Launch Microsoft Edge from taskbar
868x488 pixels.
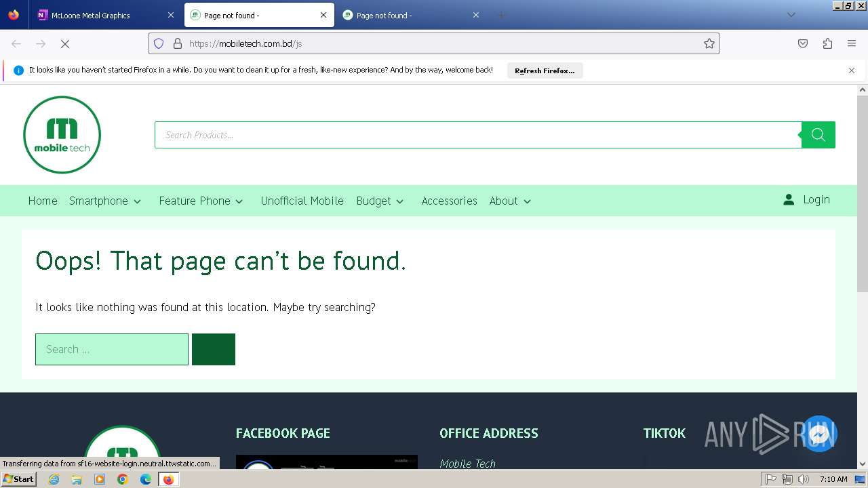click(x=146, y=479)
